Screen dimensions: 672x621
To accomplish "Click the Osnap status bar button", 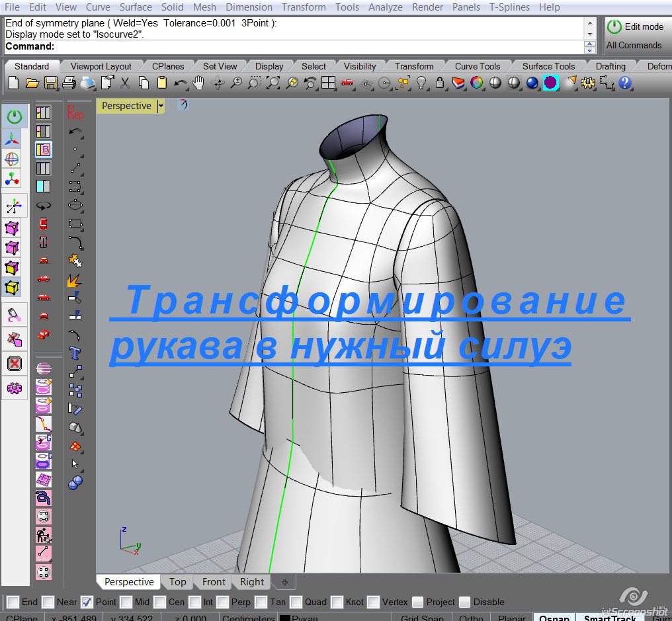I will [554, 618].
